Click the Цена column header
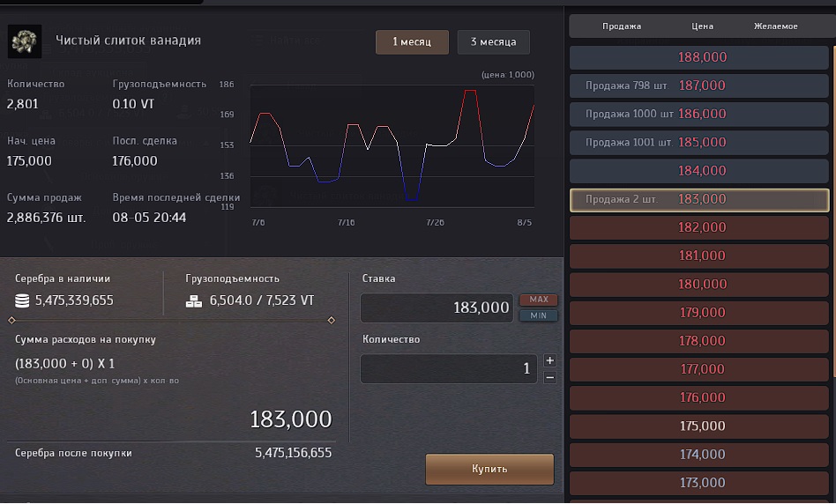The image size is (836, 504). (702, 26)
